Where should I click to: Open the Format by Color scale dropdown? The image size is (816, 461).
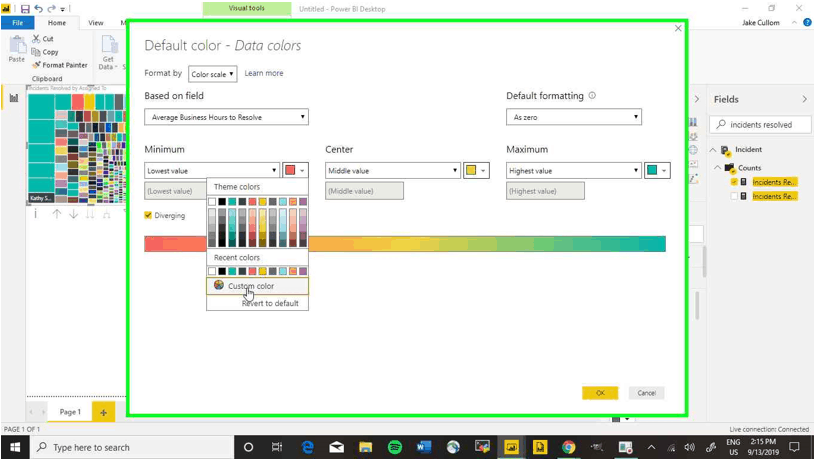click(212, 74)
